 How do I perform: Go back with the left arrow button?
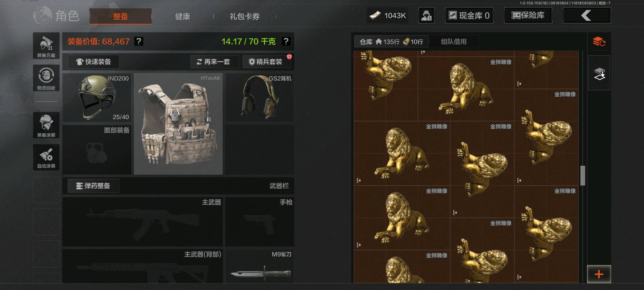[x=587, y=15]
